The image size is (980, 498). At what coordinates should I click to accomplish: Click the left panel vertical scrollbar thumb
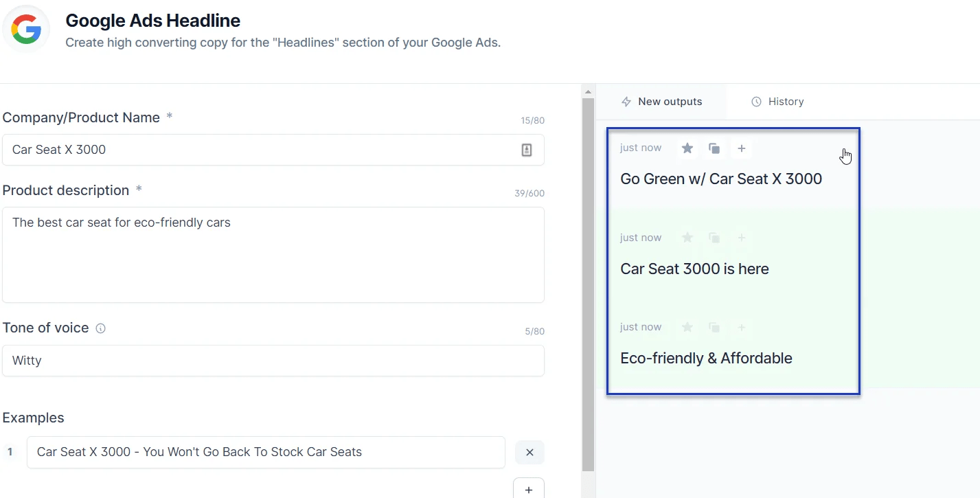[588, 284]
